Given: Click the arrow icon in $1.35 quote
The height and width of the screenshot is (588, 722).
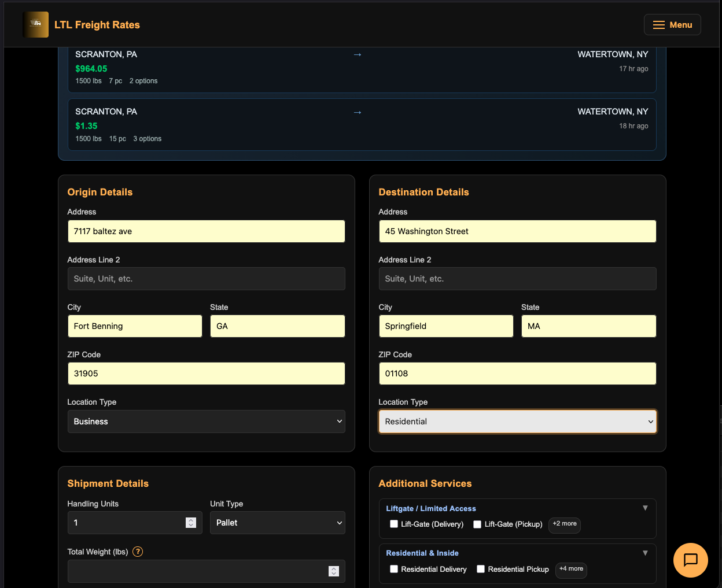Looking at the screenshot, I should pos(358,112).
